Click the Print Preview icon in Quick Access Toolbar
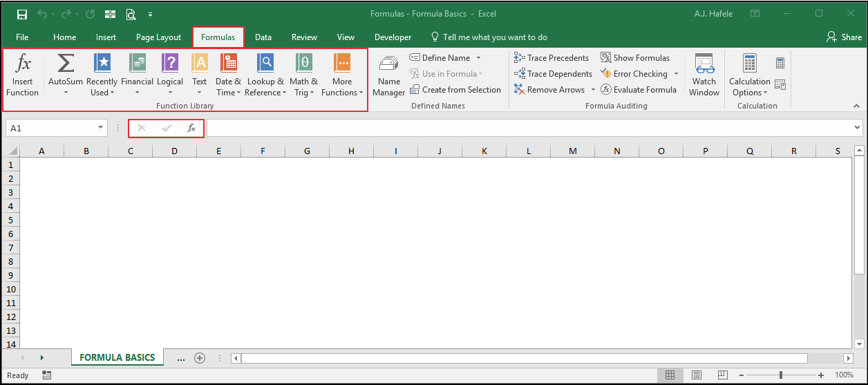Screen dimensions: 868x385 pyautogui.click(x=131, y=14)
